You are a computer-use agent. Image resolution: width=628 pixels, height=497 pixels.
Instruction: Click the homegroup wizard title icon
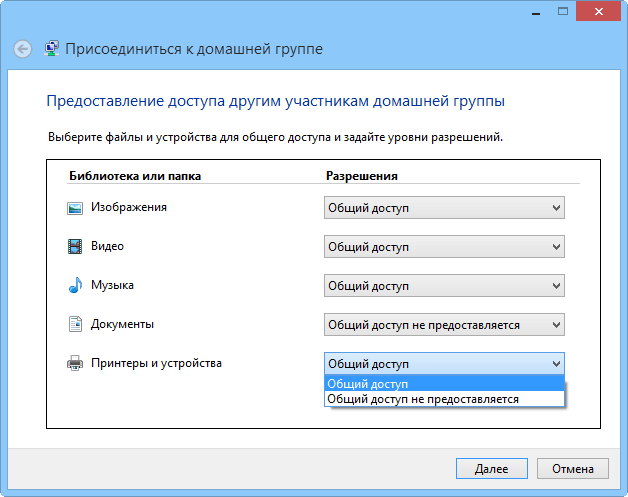pos(51,48)
